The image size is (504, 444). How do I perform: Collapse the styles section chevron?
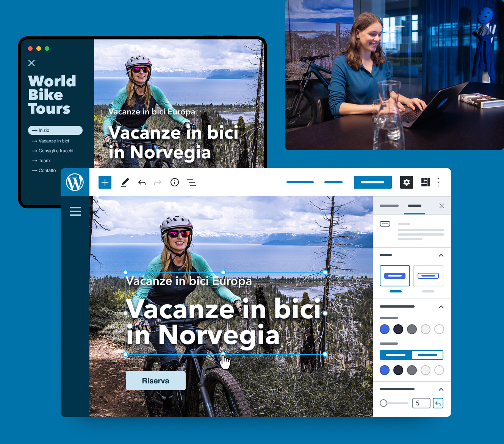click(441, 255)
